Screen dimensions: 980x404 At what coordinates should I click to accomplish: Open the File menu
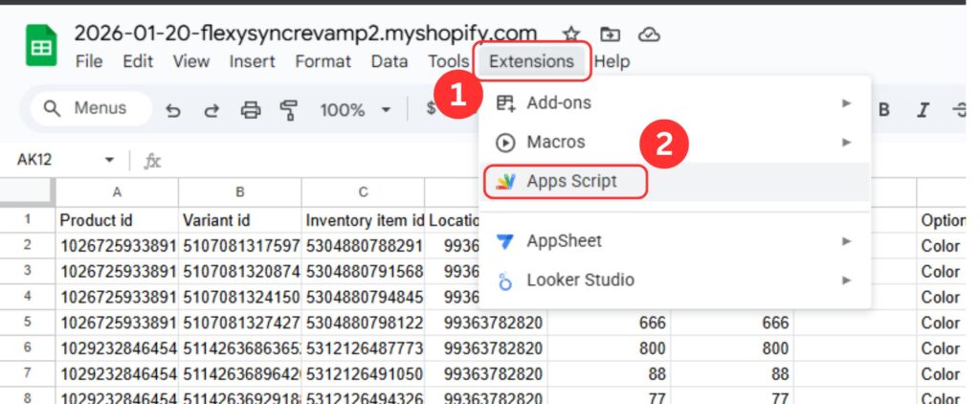tap(88, 61)
